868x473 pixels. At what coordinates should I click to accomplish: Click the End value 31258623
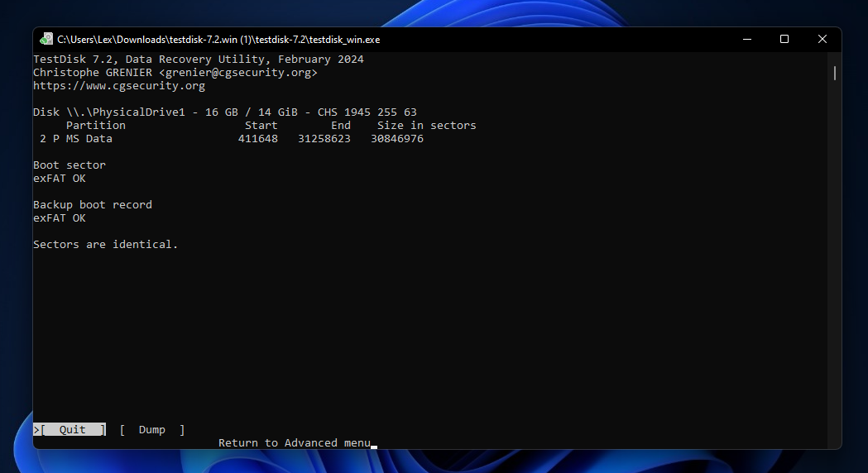(324, 139)
